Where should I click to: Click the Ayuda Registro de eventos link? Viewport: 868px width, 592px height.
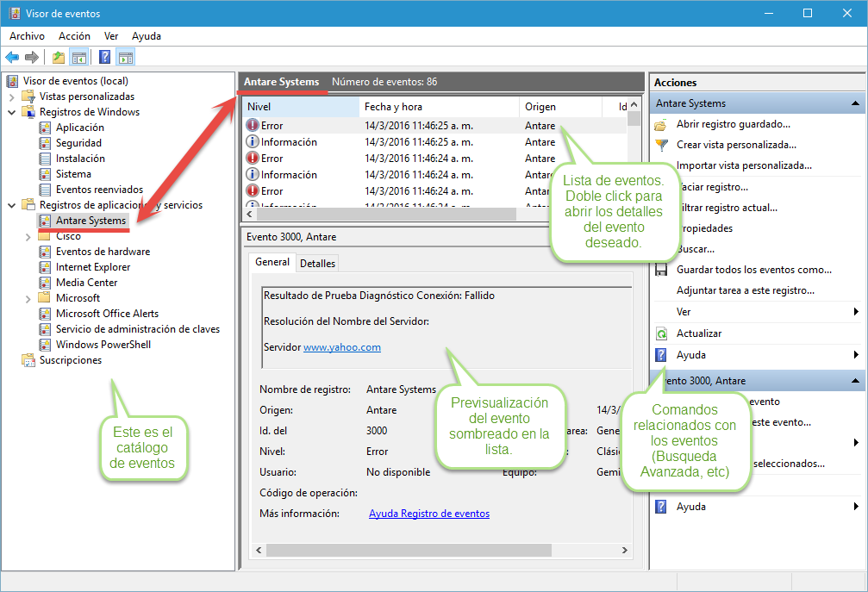pyautogui.click(x=428, y=514)
